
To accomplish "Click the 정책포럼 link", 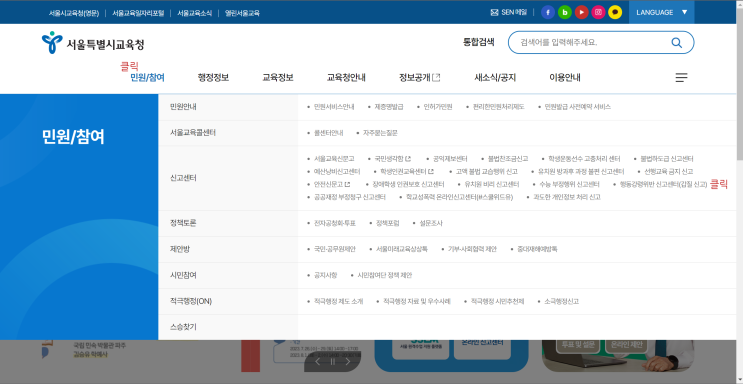I will pyautogui.click(x=388, y=223).
